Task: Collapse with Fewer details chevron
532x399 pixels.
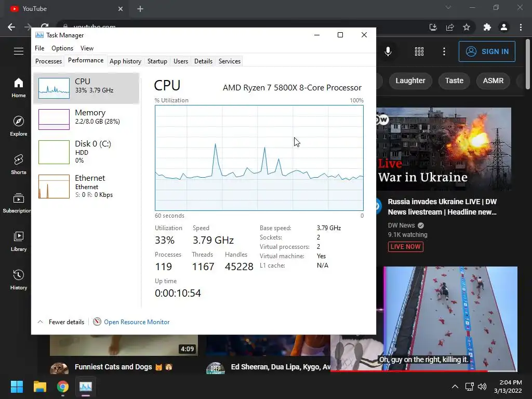Action: tap(40, 322)
